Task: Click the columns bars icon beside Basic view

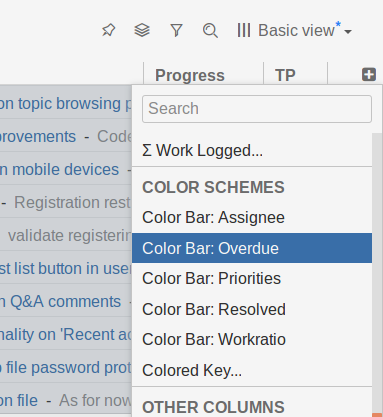Action: coord(244,31)
